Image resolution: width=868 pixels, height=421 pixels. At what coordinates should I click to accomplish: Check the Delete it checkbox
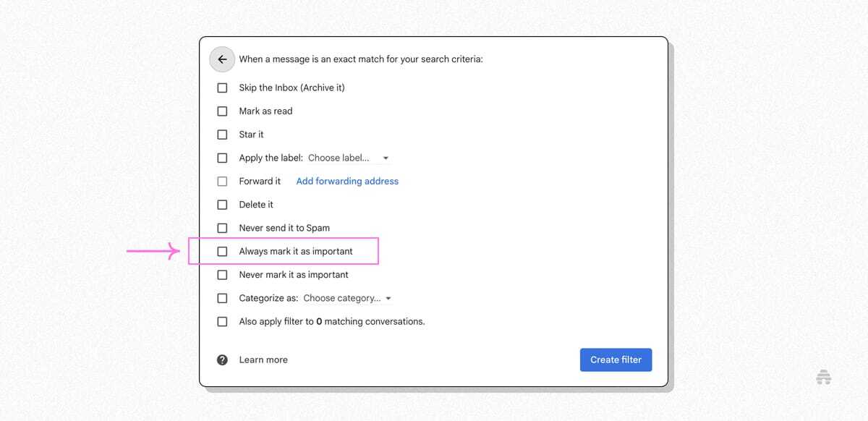point(222,205)
